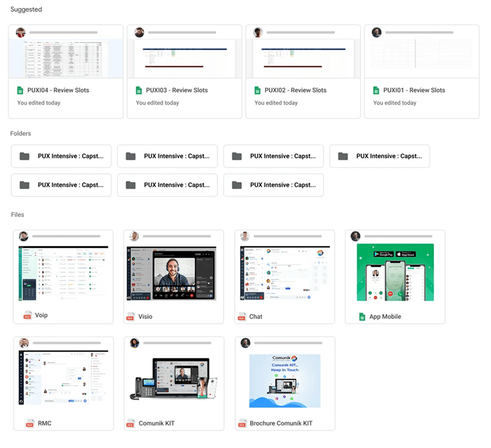Click the RMC file name label
This screenshot has width=491, height=448.
[x=45, y=423]
